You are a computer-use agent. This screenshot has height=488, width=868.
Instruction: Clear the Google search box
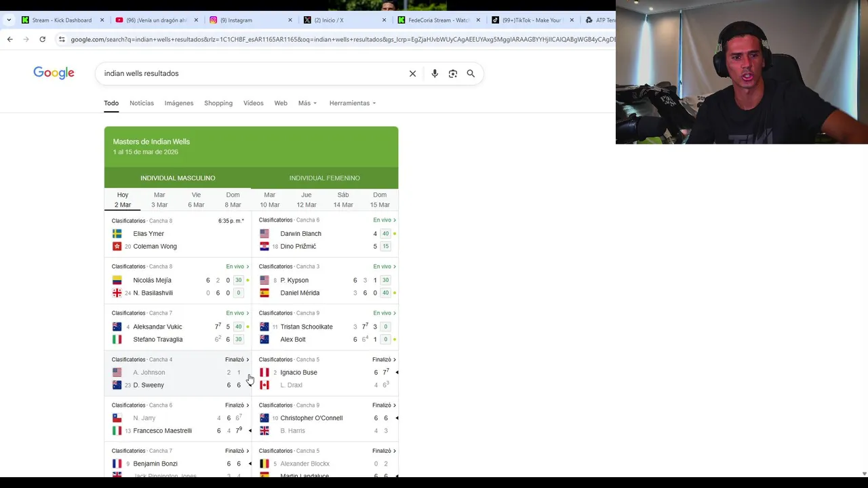tap(412, 73)
